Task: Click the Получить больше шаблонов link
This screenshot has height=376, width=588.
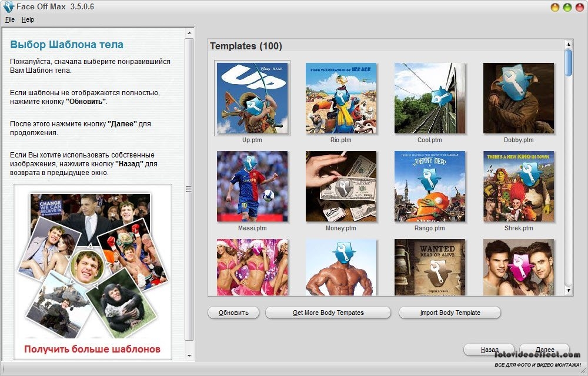Action: coord(92,349)
